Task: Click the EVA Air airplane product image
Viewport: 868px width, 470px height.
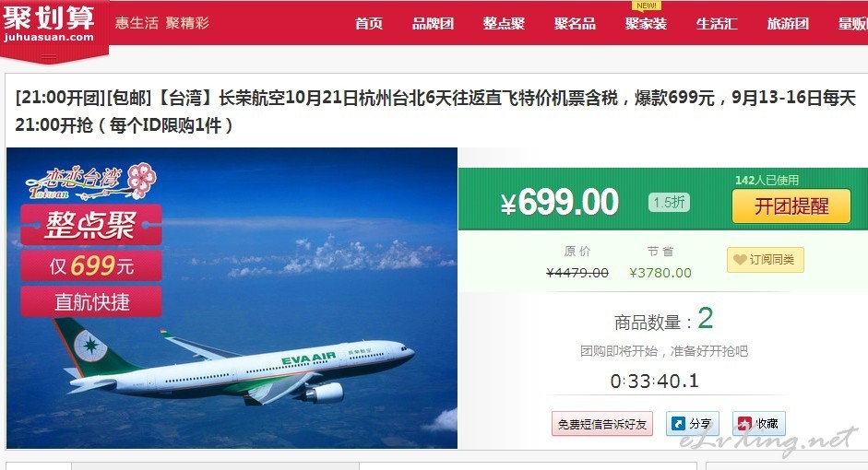Action: (x=232, y=298)
